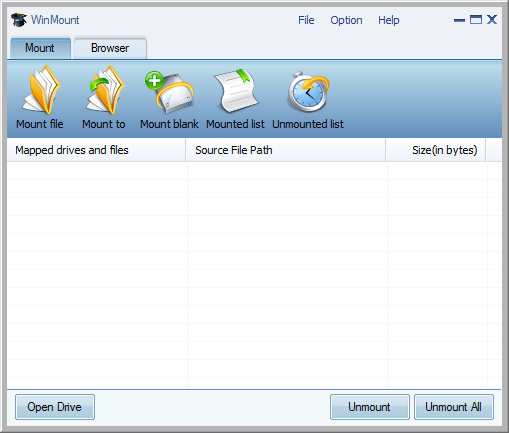Click the Unmount All button

tap(453, 407)
